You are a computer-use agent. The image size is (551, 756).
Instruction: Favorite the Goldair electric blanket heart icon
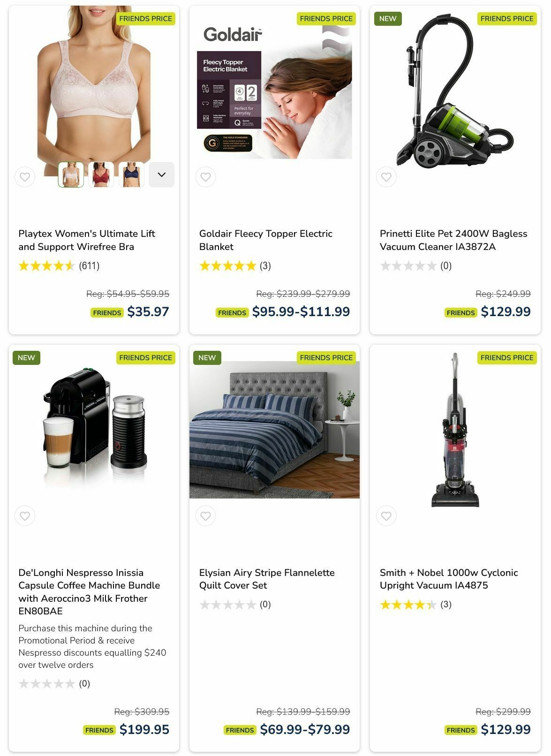click(x=205, y=177)
